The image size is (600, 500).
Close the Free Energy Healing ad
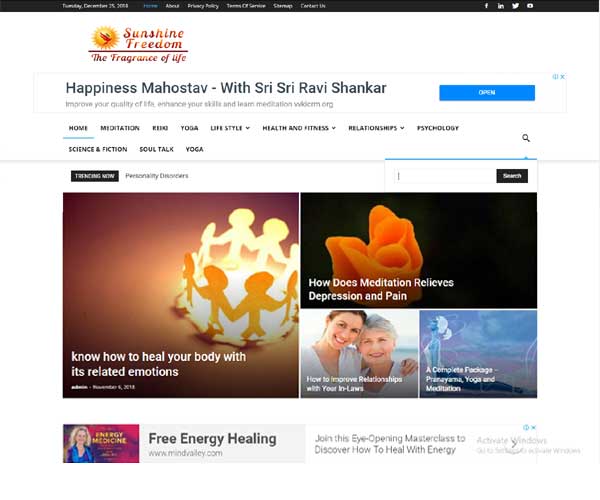(x=533, y=427)
